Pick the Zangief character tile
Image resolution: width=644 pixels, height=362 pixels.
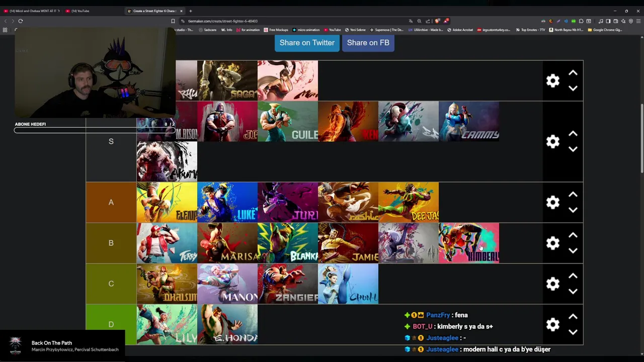[x=288, y=284]
